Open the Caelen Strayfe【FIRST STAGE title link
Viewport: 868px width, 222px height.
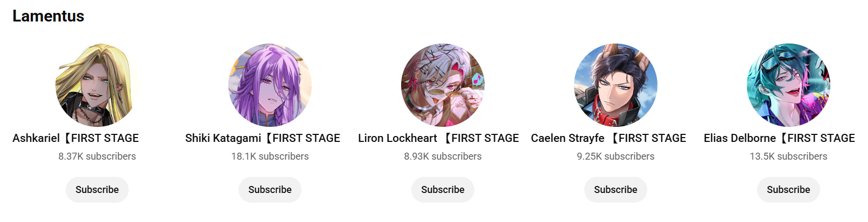tap(608, 138)
